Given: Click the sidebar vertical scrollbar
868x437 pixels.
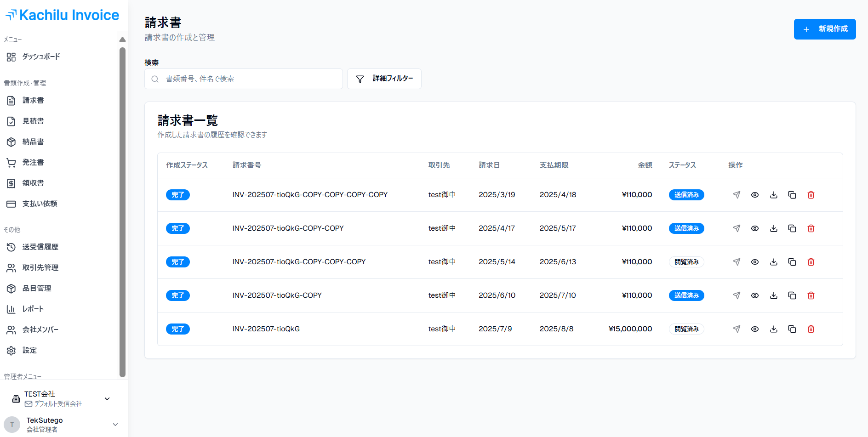Looking at the screenshot, I should (122, 211).
